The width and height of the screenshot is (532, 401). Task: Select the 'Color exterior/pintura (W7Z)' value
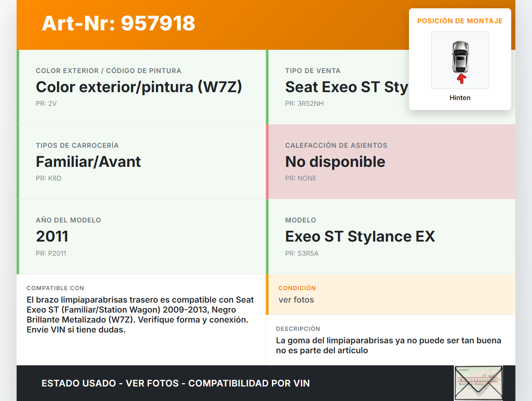click(x=139, y=87)
